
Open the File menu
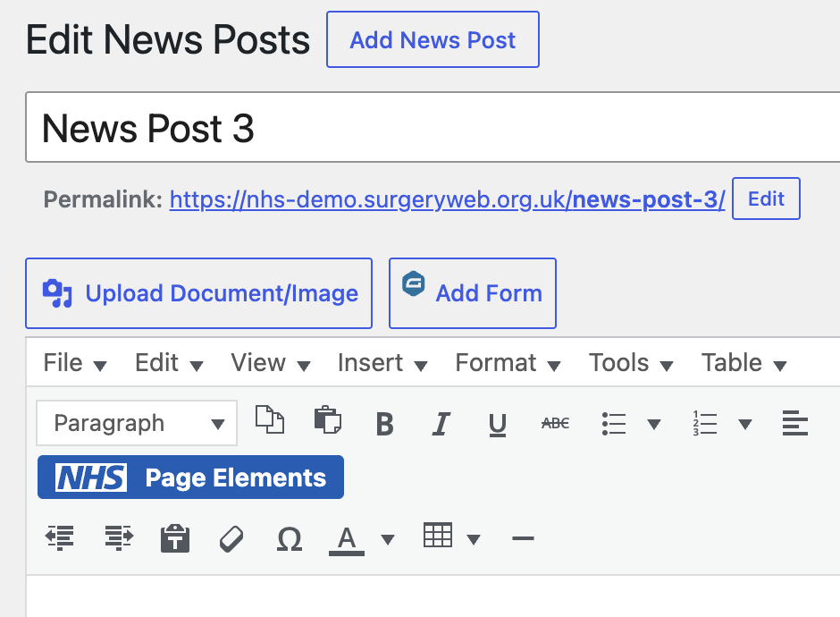pyautogui.click(x=75, y=363)
